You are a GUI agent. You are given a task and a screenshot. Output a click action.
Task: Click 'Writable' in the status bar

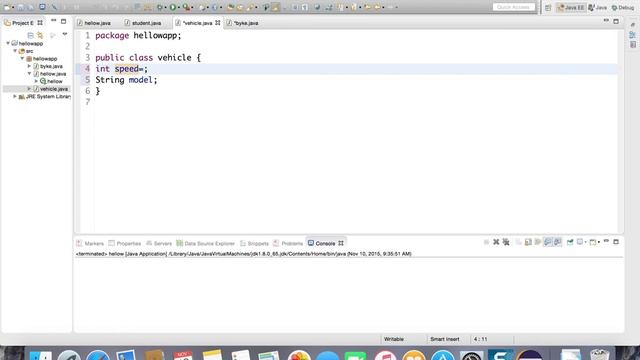pos(394,339)
